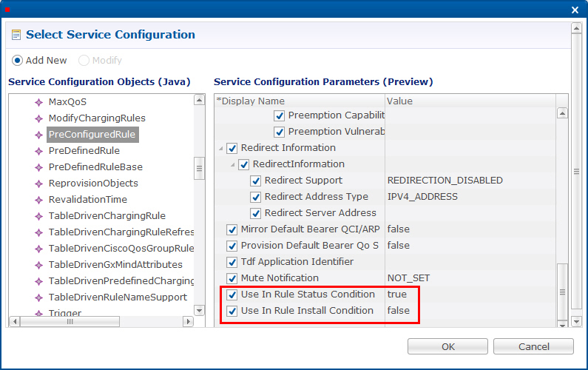This screenshot has height=370, width=588.
Task: Click the diamond icon next to ReprovisionObjects
Action: point(38,184)
